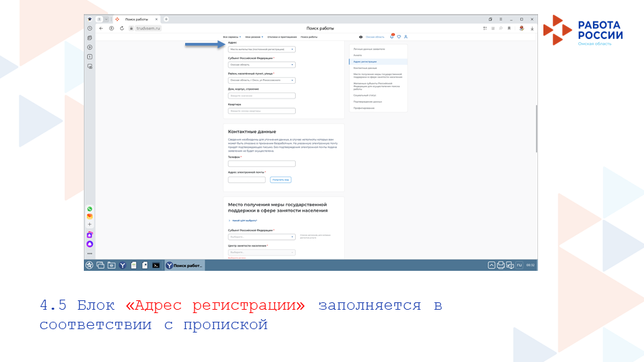Open the user profile icon
The height and width of the screenshot is (362, 644).
tap(406, 37)
